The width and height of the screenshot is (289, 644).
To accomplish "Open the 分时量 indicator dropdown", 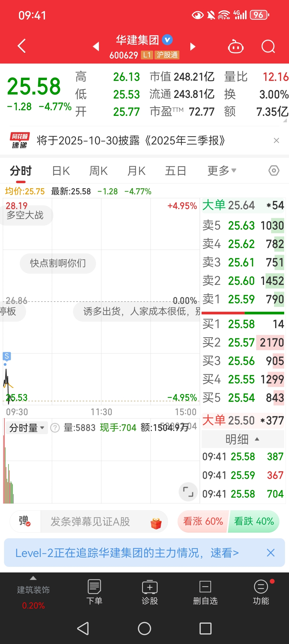I will click(x=27, y=428).
